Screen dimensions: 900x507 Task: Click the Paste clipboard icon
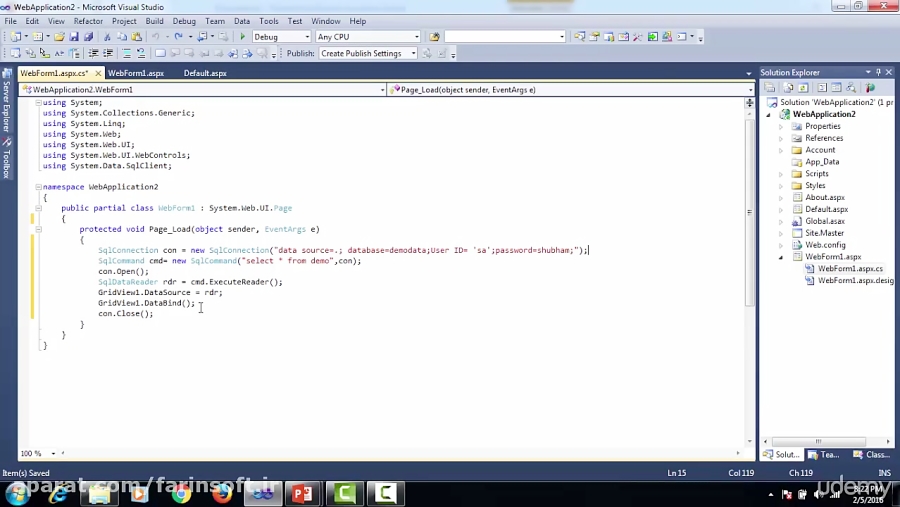point(137,37)
